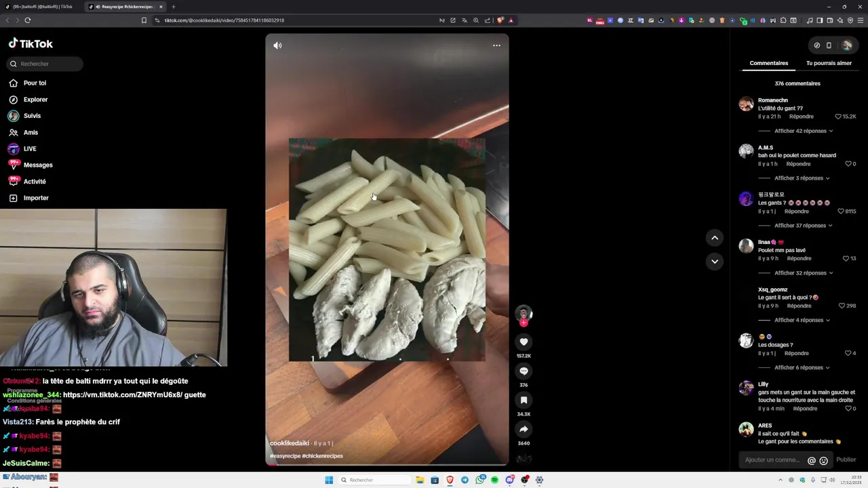
Task: Click the Ajouter un commentaire input field
Action: pos(773,460)
